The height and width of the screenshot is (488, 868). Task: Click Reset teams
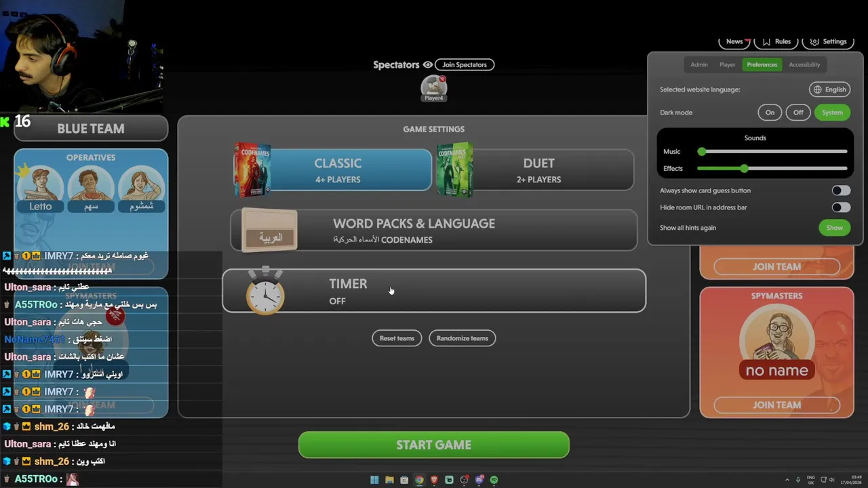[397, 338]
